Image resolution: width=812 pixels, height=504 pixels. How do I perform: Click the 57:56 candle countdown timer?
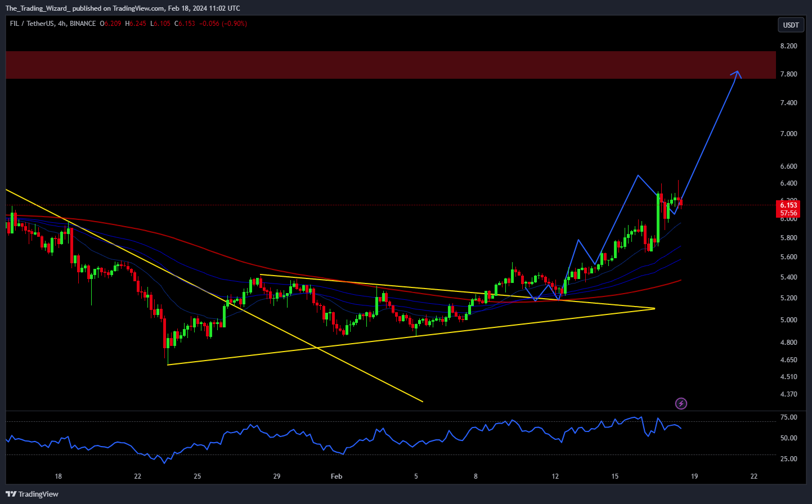coord(788,213)
